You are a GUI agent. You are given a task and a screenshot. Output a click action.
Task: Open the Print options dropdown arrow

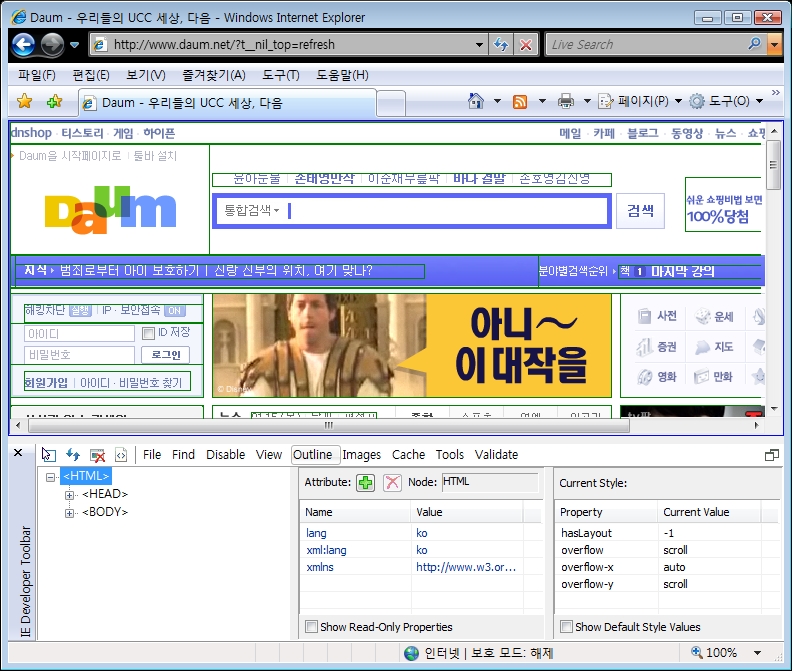coord(587,101)
